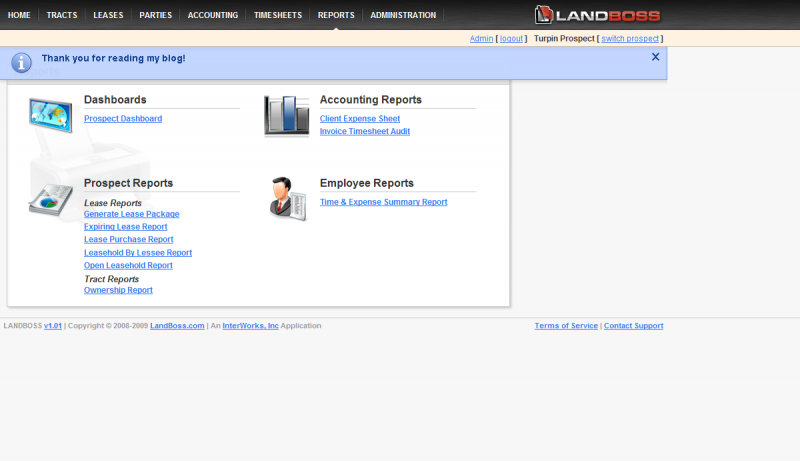Click the Employee Reports businessman icon
800x461 pixels.
287,199
